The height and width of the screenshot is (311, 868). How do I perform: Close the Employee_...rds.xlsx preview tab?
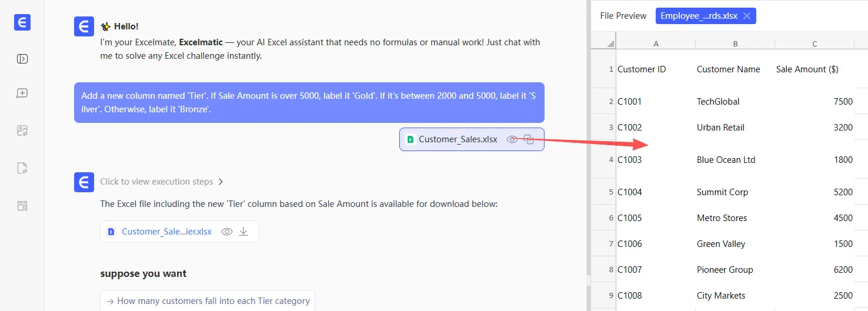coord(747,16)
